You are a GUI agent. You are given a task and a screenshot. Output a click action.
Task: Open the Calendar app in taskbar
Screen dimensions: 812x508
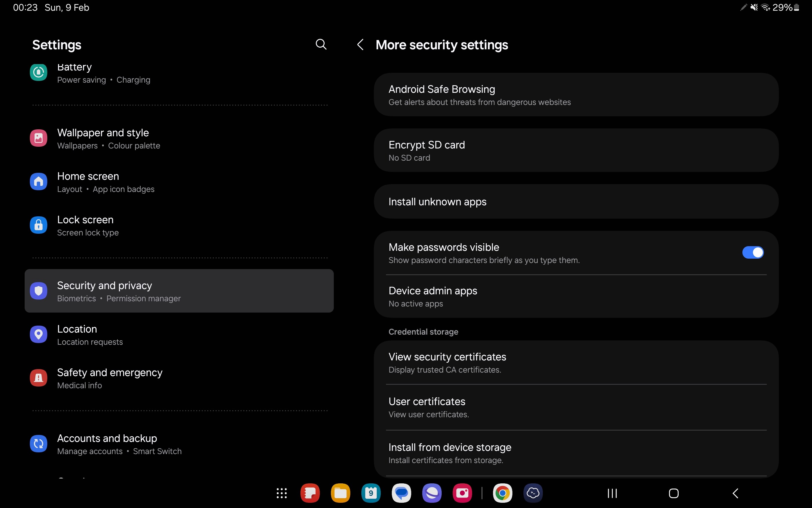click(x=371, y=493)
